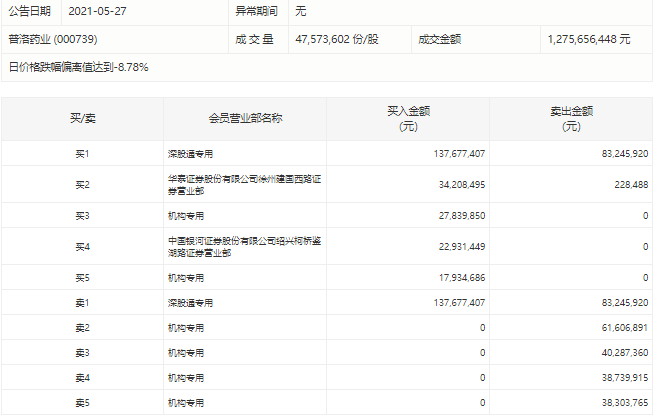Click the 卖2 sell amount 61,606,891
Image resolution: width=660 pixels, height=417 pixels.
[621, 327]
